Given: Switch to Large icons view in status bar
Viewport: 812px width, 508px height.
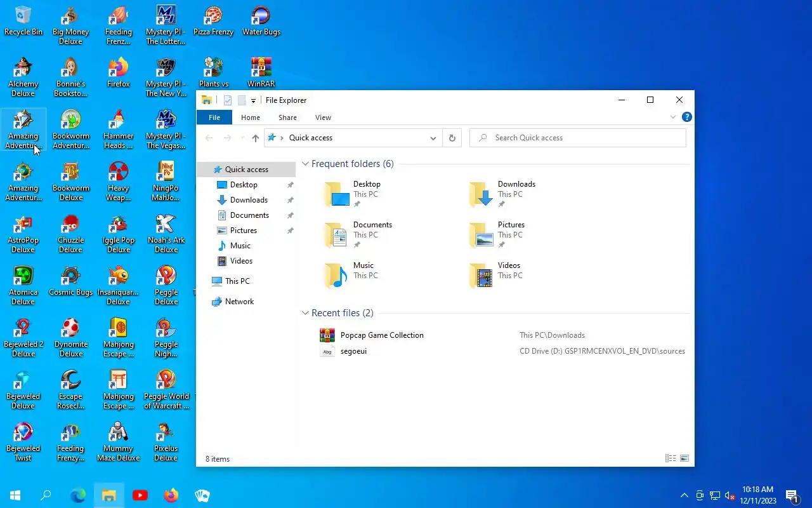Looking at the screenshot, I should (x=684, y=458).
